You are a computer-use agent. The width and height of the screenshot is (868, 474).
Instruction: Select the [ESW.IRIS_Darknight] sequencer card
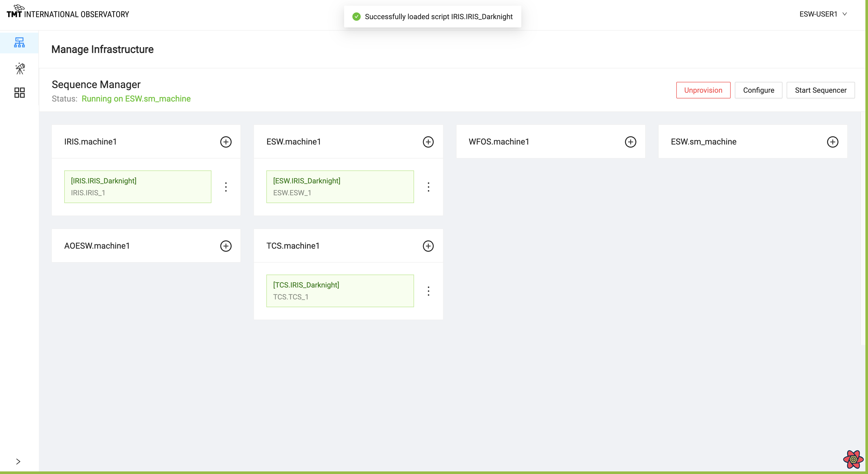click(x=340, y=187)
